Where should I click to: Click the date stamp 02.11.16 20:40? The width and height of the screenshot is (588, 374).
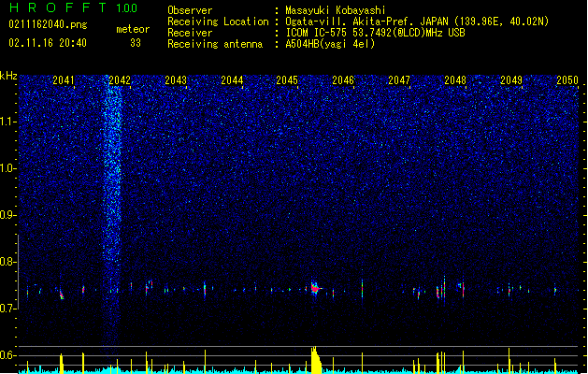[x=48, y=43]
